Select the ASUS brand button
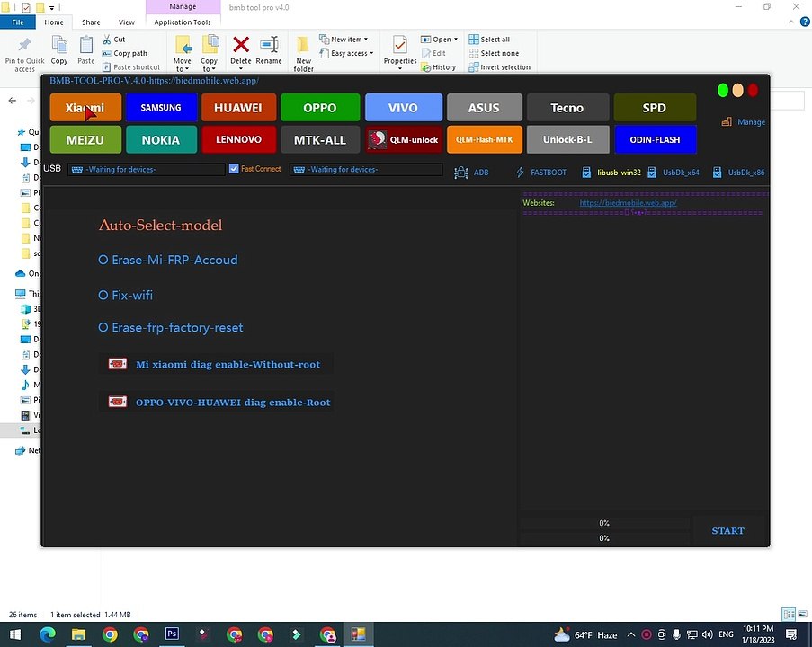This screenshot has width=812, height=647. (484, 107)
